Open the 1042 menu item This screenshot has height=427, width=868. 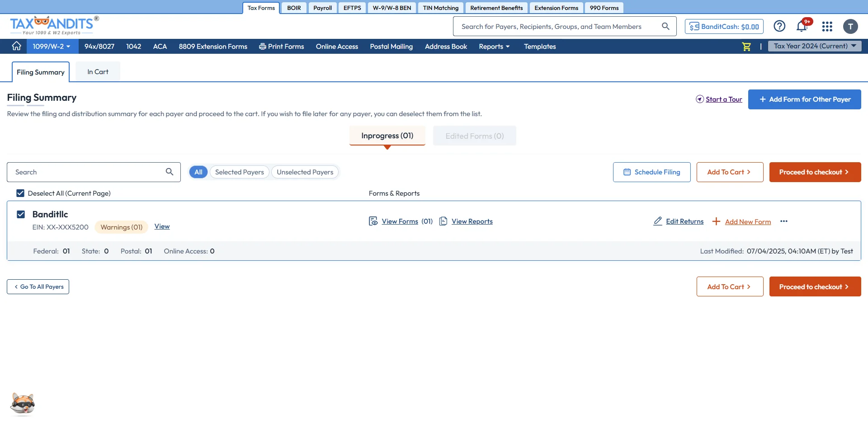pyautogui.click(x=134, y=46)
